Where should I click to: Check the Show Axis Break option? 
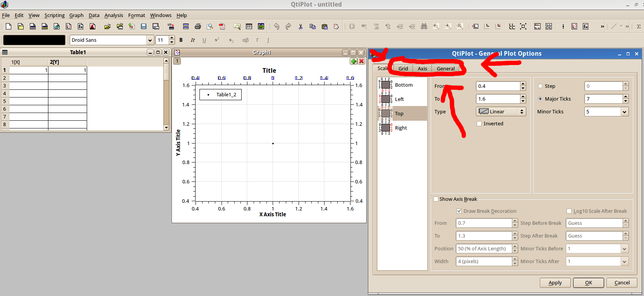click(x=436, y=199)
